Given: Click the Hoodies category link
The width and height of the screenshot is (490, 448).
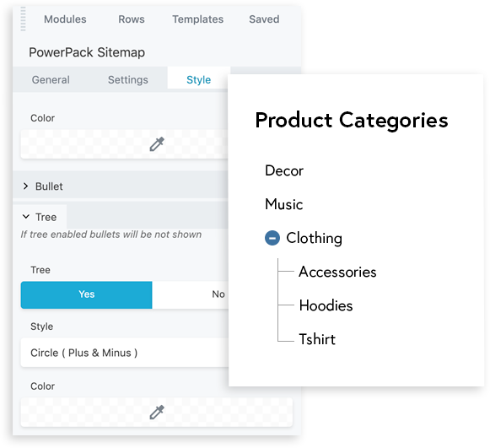Looking at the screenshot, I should coord(326,305).
